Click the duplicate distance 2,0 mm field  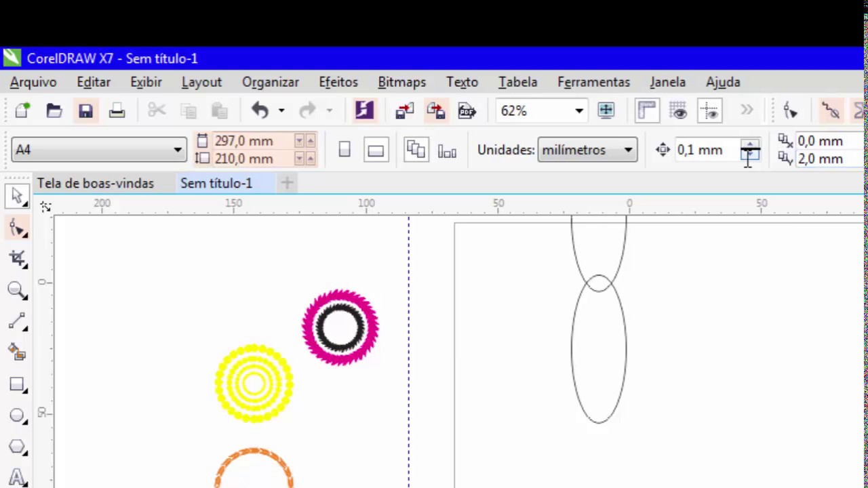click(x=829, y=159)
